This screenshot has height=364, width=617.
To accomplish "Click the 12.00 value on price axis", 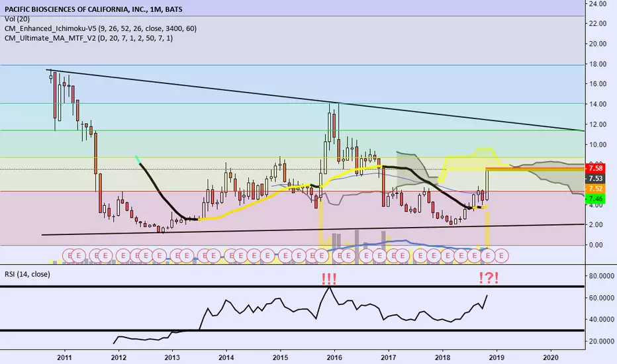I will tap(598, 124).
